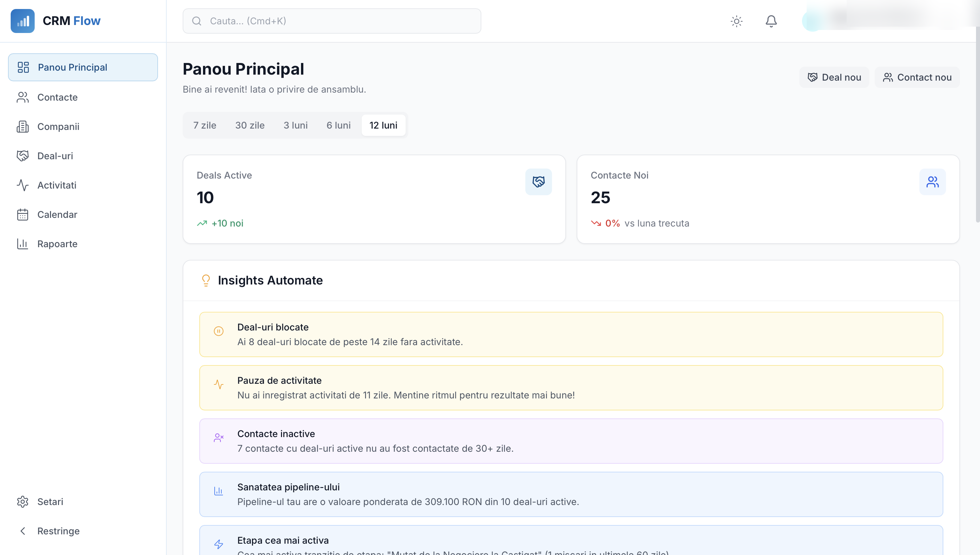The image size is (980, 555).
Task: Click the Panou Principal grid icon
Action: coord(23,68)
